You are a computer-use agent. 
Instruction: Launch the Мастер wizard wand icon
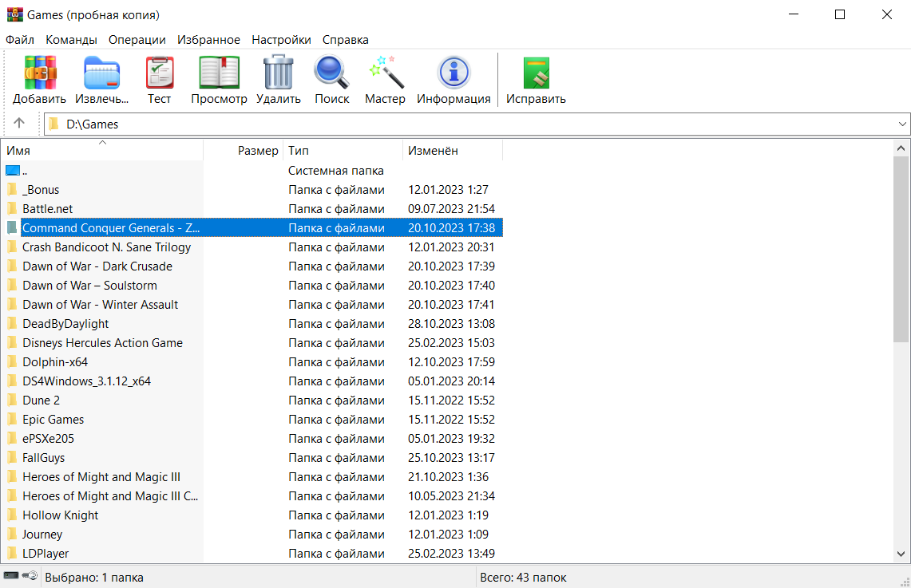[x=385, y=73]
